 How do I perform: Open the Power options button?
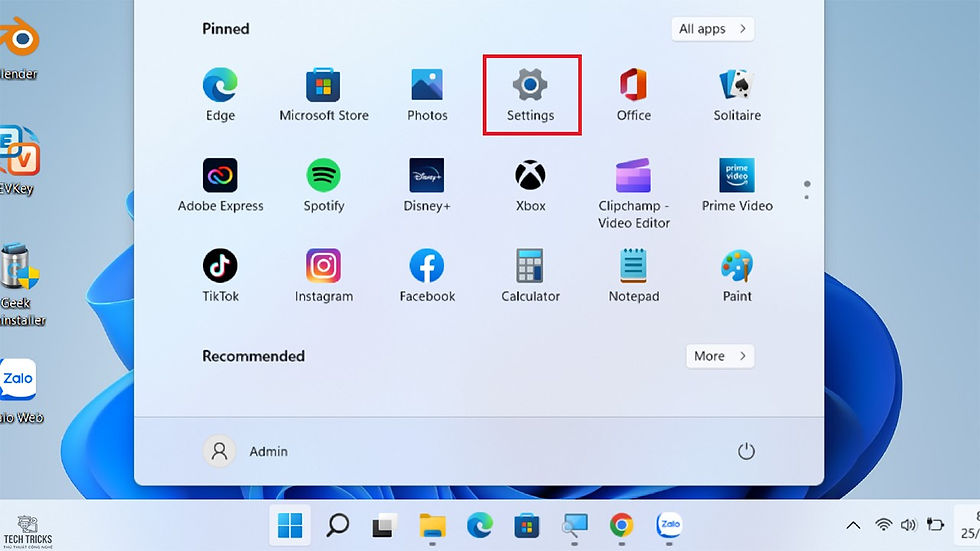pyautogui.click(x=746, y=451)
